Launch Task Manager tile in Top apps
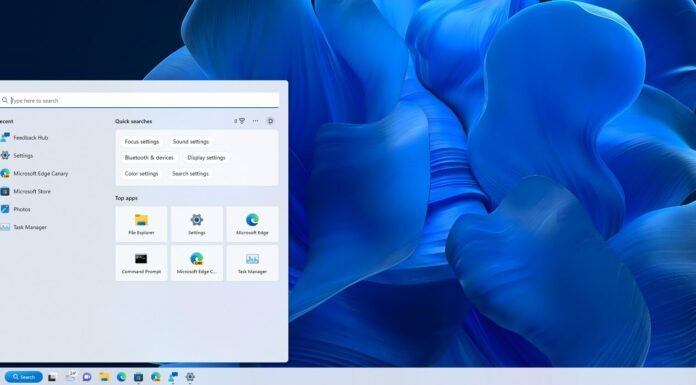Screen dimensions: 696x385 pos(252,263)
